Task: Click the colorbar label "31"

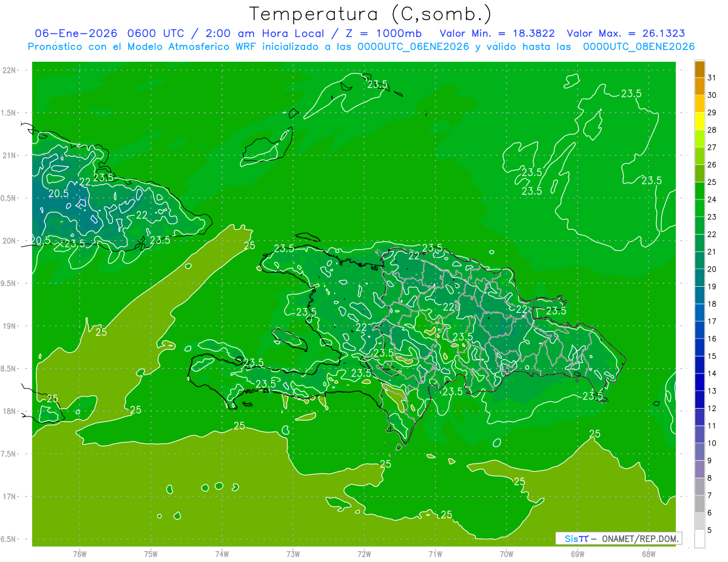Action: pyautogui.click(x=712, y=78)
